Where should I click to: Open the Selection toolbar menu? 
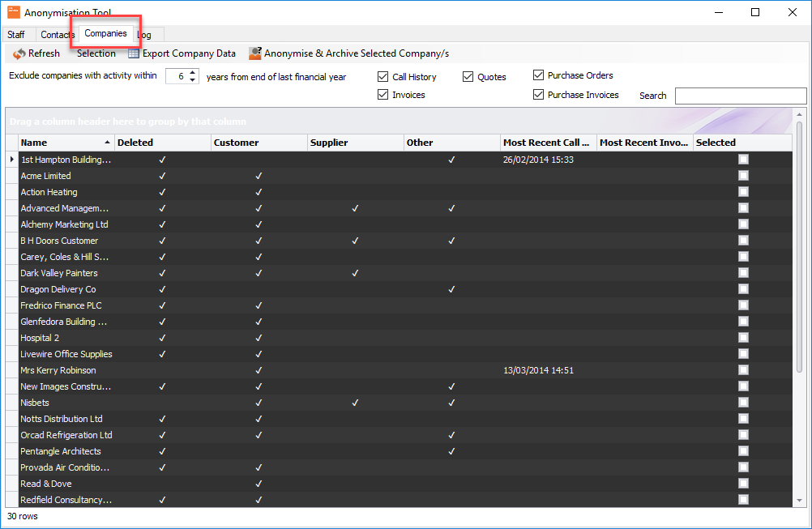point(96,53)
